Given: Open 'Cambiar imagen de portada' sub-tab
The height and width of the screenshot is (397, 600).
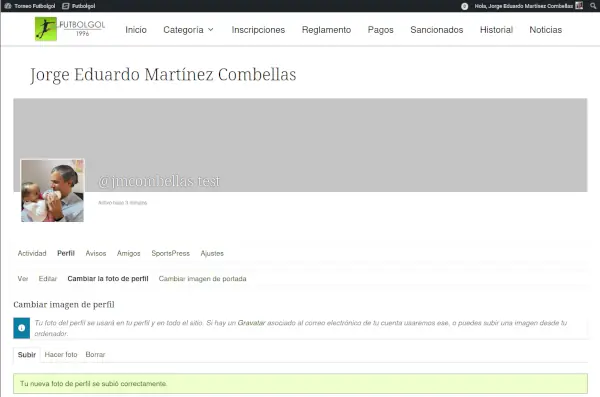Looking at the screenshot, I should (x=202, y=279).
